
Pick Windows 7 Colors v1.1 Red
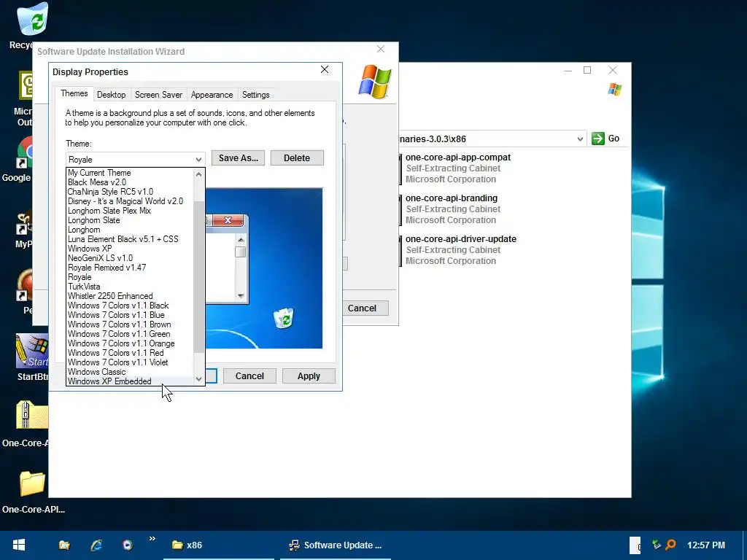(x=130, y=354)
